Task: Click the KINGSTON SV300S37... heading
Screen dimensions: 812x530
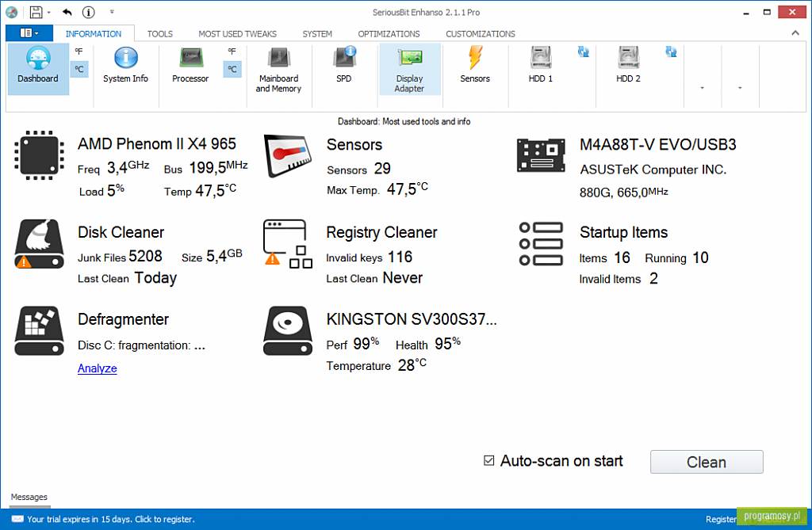Action: (412, 319)
